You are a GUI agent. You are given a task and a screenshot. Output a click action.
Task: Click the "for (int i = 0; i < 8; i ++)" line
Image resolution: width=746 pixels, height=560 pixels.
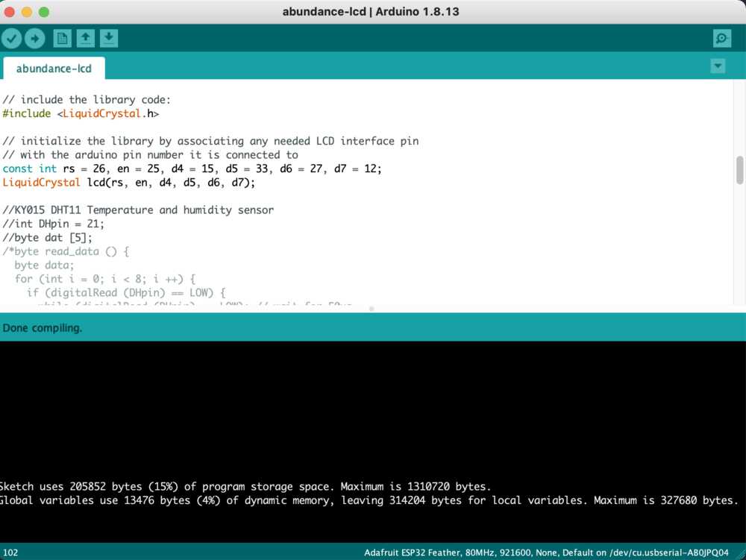(x=104, y=279)
